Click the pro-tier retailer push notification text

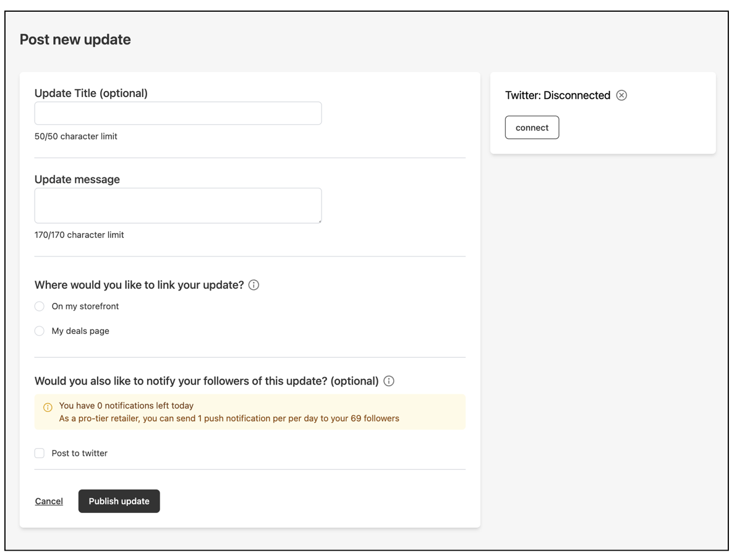[x=229, y=418]
